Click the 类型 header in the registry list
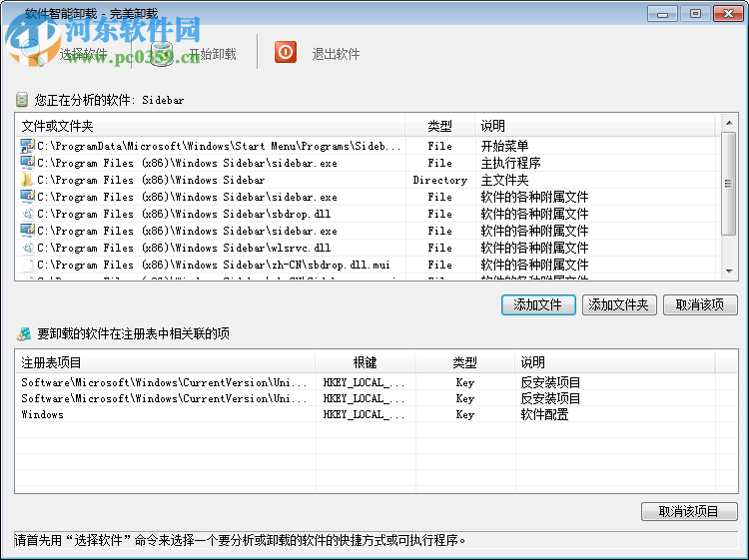 click(464, 362)
